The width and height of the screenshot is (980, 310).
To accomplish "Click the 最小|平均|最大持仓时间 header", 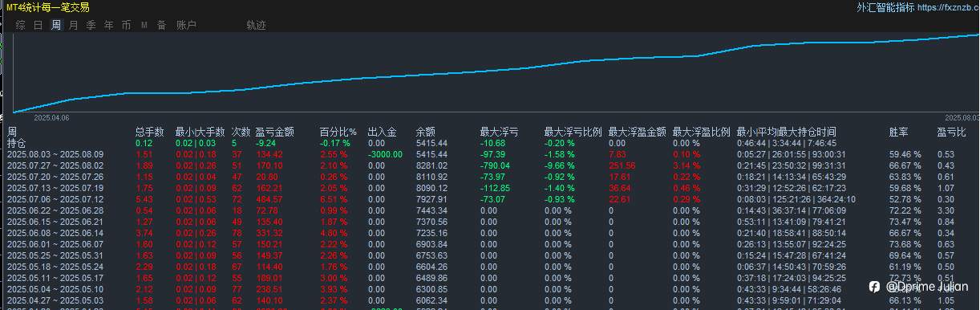I will coord(786,132).
